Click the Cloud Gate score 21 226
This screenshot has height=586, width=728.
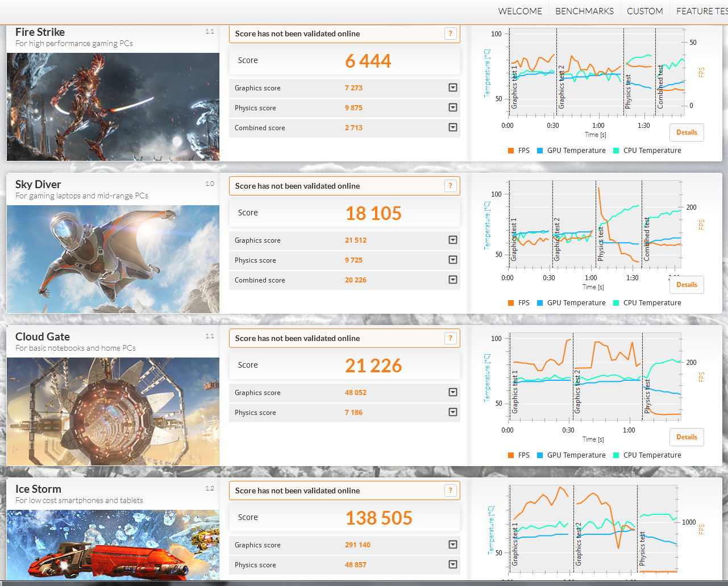pos(373,365)
